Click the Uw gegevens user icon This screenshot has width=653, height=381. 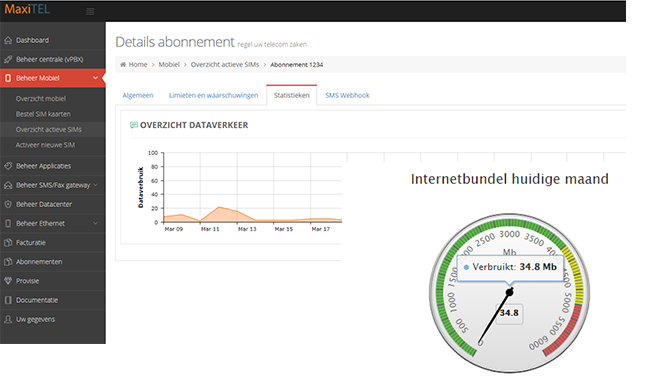point(8,319)
